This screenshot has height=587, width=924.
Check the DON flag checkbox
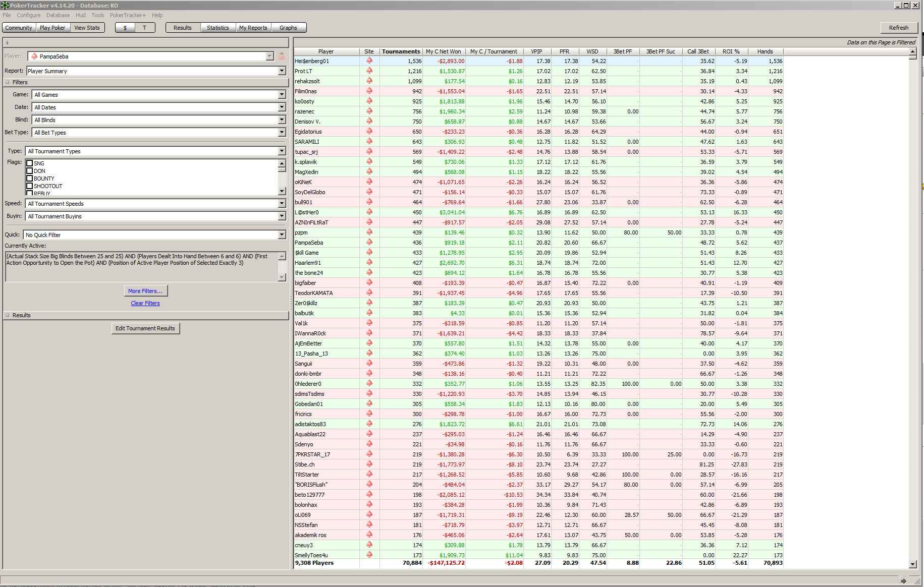pos(29,171)
